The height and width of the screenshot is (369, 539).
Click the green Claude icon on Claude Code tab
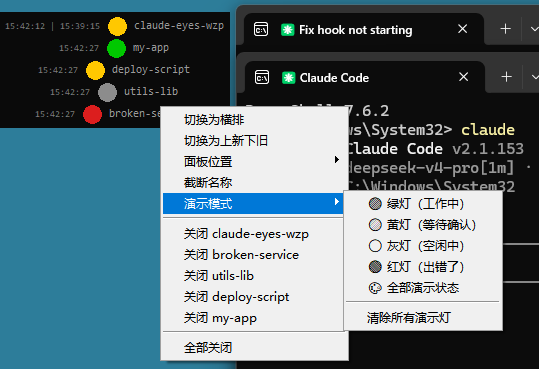coord(288,77)
